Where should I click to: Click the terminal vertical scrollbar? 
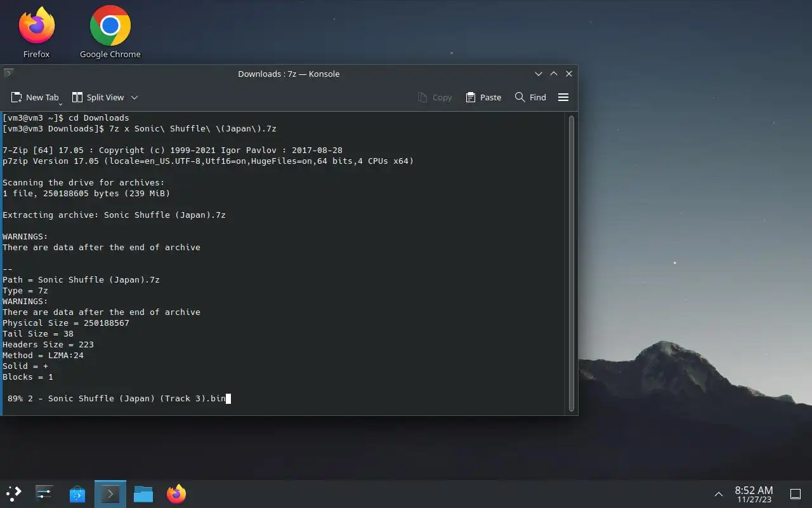coord(572,262)
